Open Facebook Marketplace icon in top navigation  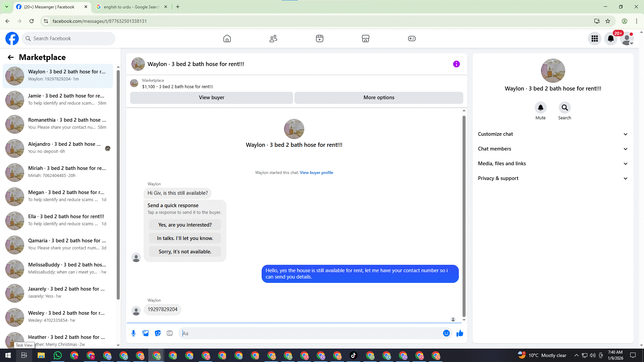point(366,39)
